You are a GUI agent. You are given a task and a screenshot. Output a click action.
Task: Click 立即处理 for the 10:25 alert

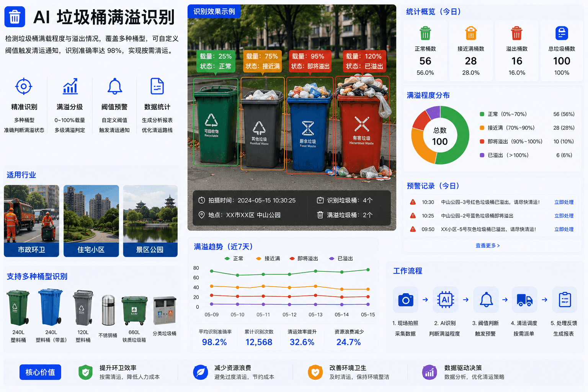pos(564,216)
